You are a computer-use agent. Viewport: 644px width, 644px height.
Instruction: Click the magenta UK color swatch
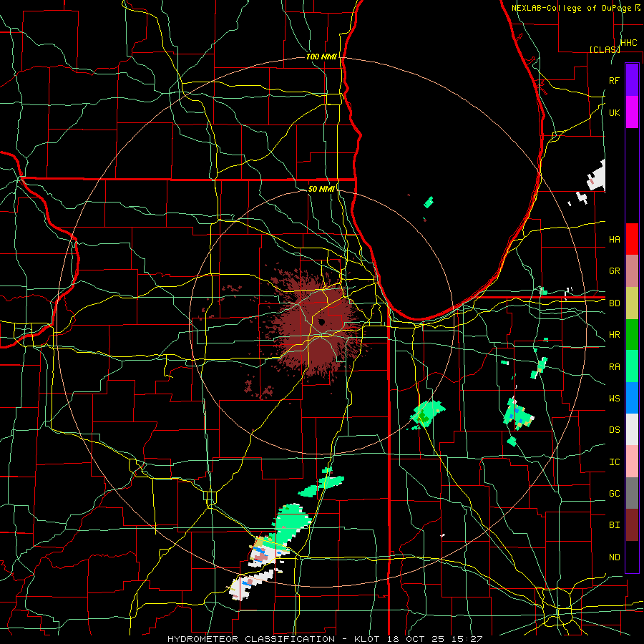(x=632, y=112)
